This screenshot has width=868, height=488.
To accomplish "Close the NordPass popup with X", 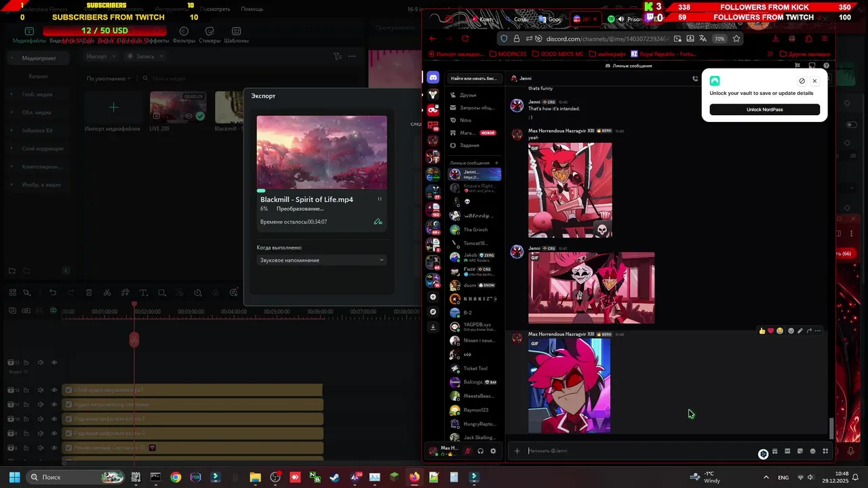I will click(x=814, y=81).
